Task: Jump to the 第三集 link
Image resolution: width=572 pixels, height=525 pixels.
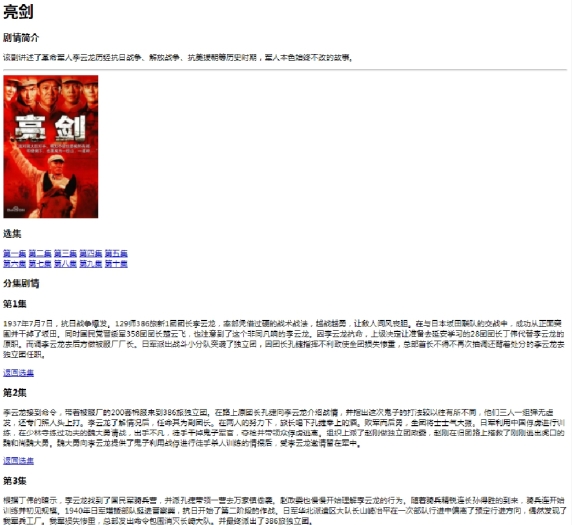Action: (65, 253)
